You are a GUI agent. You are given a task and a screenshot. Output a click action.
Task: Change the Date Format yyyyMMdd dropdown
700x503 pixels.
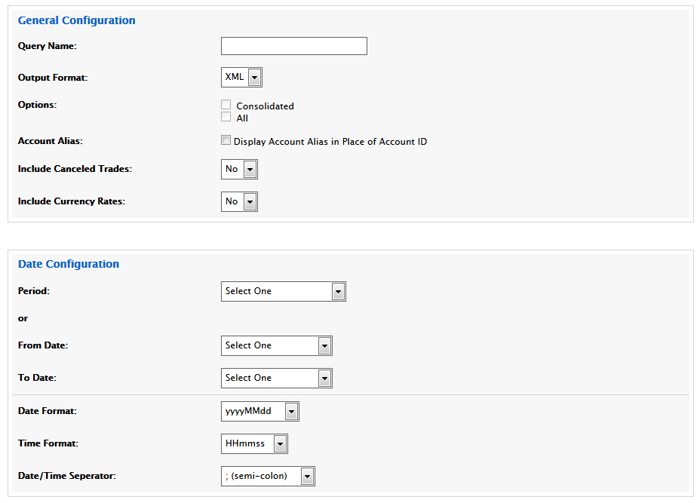pos(260,411)
